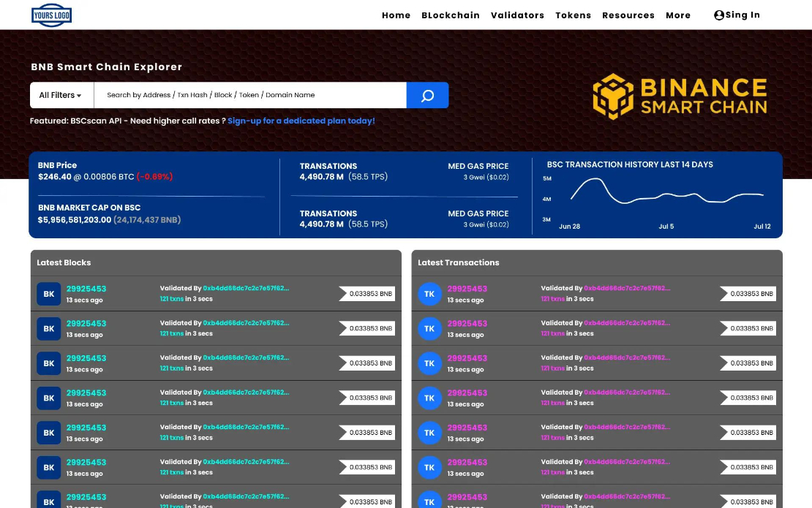Viewport: 812px width, 508px height.
Task: Click the Latest Transactions panel heading
Action: (x=458, y=263)
